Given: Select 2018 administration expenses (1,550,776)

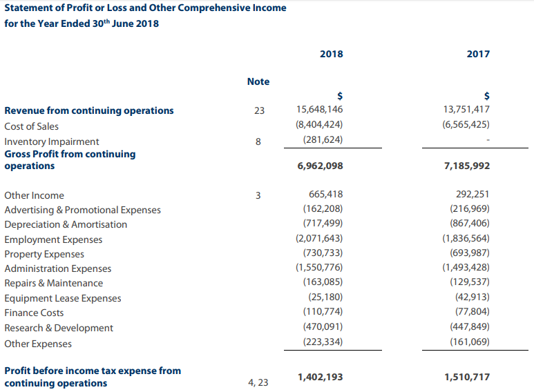Looking at the screenshot, I should point(319,268).
